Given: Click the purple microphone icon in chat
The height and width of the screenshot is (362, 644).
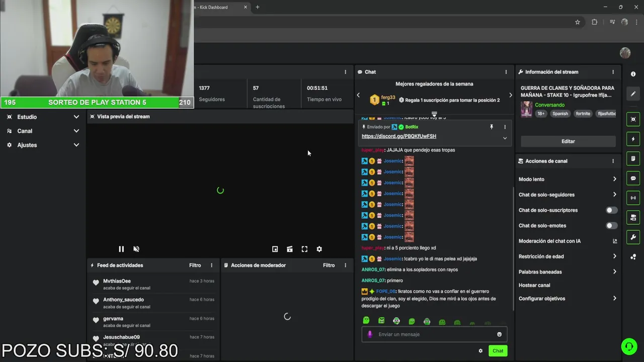Looking at the screenshot, I should point(370,334).
